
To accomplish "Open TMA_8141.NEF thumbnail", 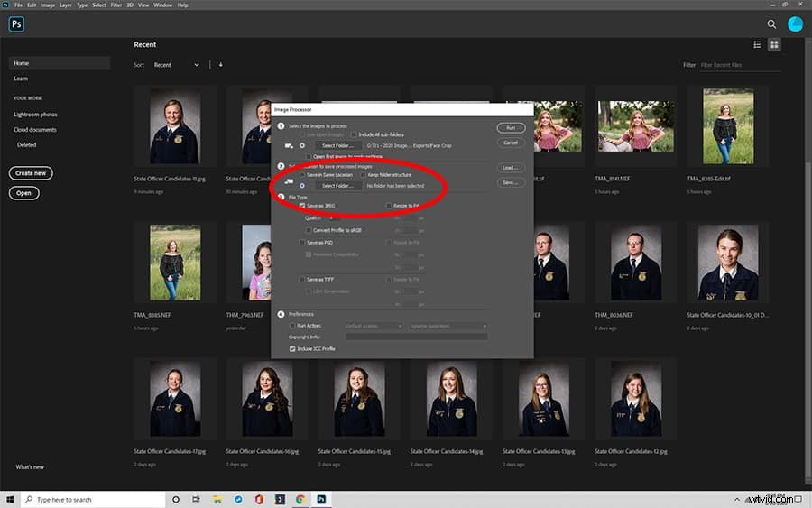I will pos(636,125).
